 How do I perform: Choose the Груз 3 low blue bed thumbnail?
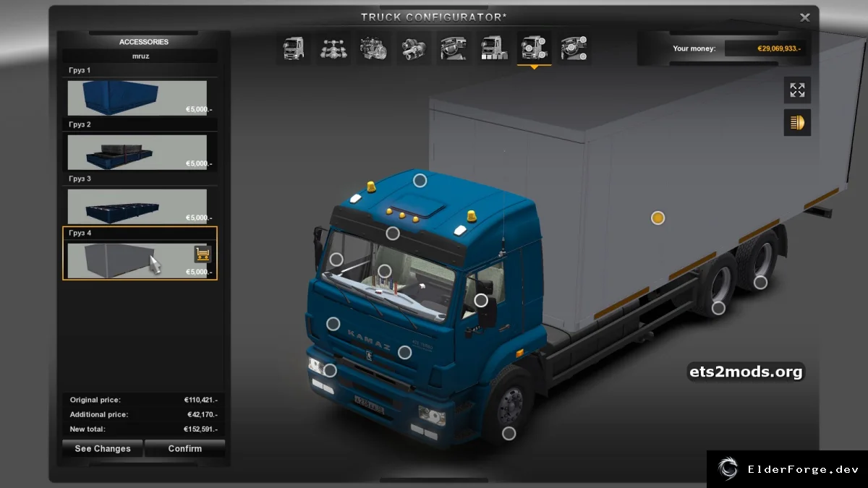click(x=137, y=206)
